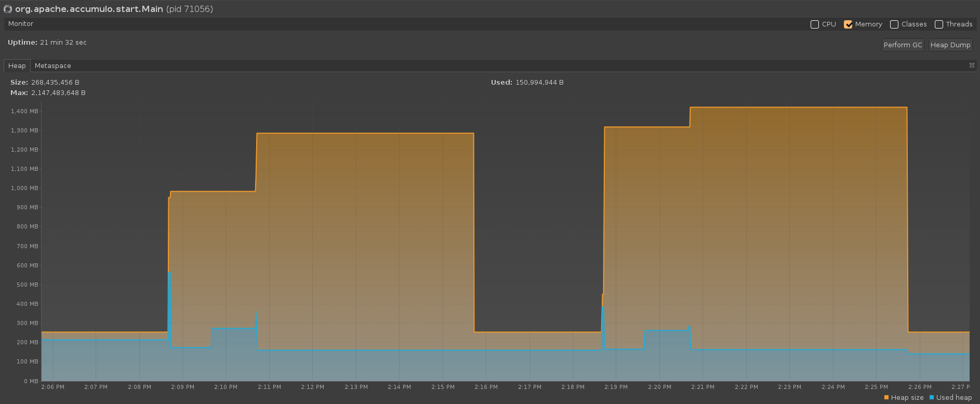Click the Used heap bytes value
This screenshot has height=404, width=980.
539,83
